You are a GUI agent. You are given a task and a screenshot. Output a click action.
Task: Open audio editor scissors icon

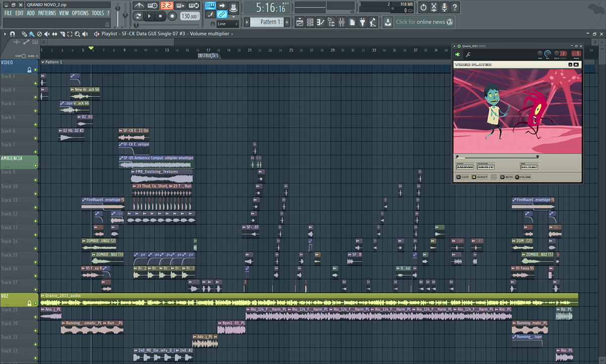pos(434,8)
